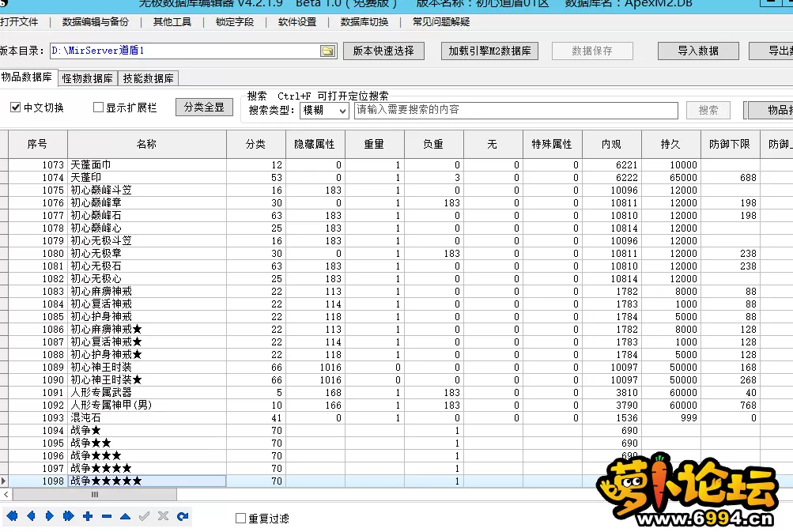
Task: Click the 负重 column header
Action: (434, 144)
